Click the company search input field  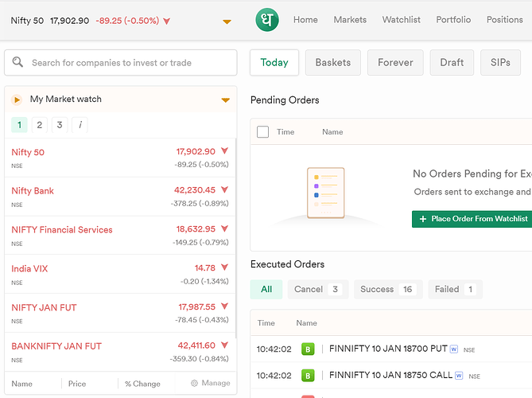[x=120, y=63]
